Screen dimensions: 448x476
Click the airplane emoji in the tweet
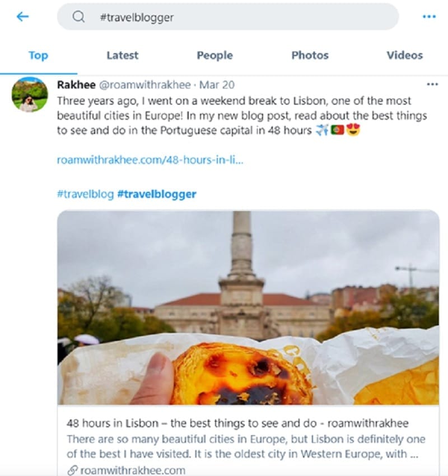click(322, 130)
